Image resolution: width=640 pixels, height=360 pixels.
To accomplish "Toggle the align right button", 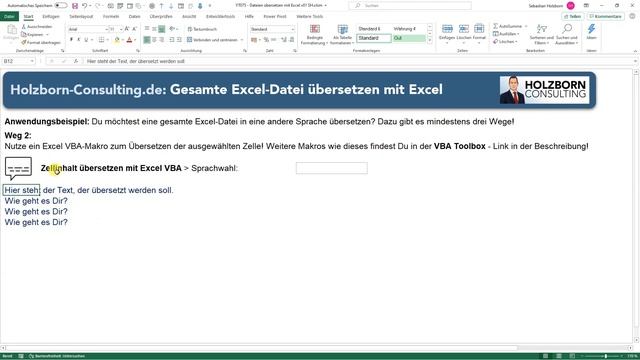I will point(162,40).
